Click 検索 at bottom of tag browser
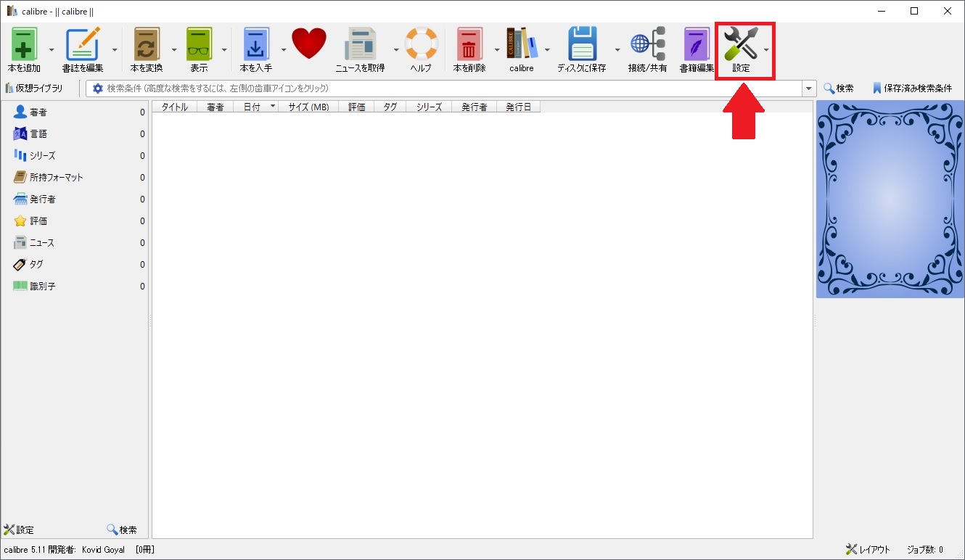 (122, 530)
